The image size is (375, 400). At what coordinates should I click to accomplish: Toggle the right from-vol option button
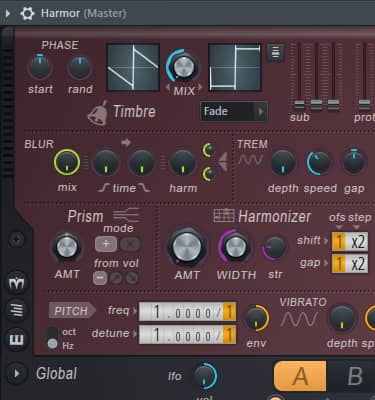point(132,278)
